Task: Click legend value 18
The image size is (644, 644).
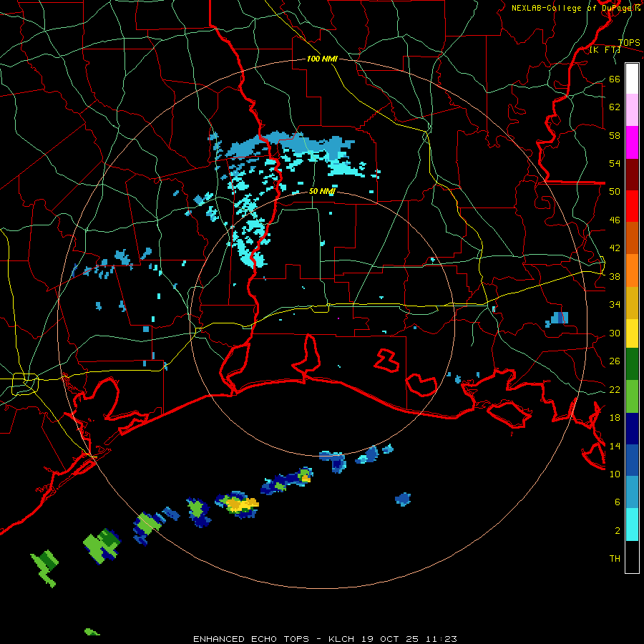Action: [615, 418]
